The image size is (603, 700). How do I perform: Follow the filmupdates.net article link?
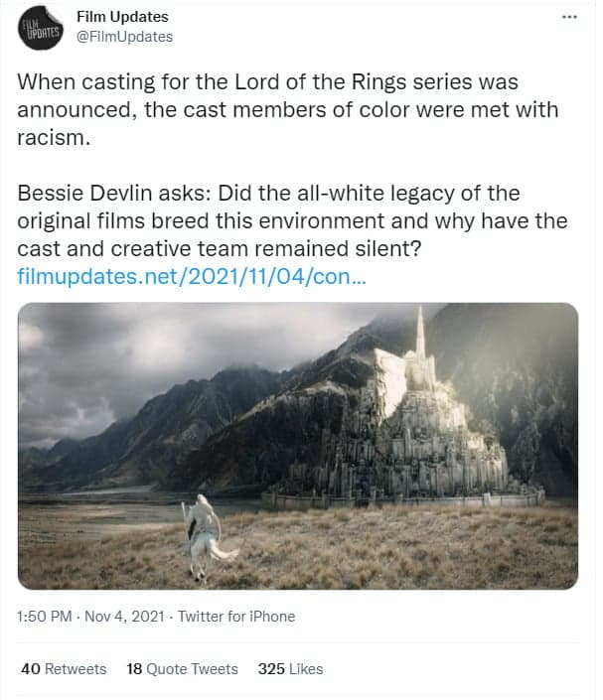click(192, 276)
